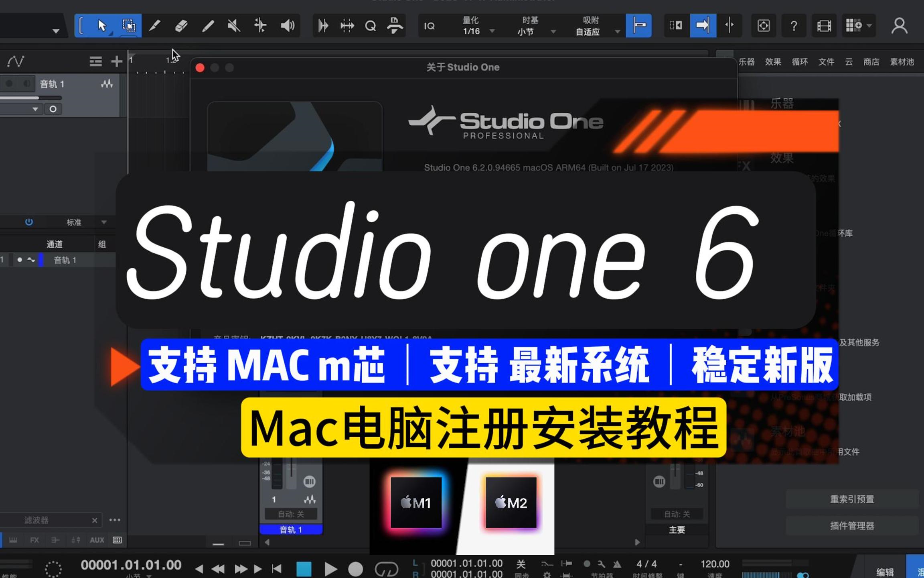Select the Arrow tool in toolbar
This screenshot has height=578, width=924.
pyautogui.click(x=102, y=26)
